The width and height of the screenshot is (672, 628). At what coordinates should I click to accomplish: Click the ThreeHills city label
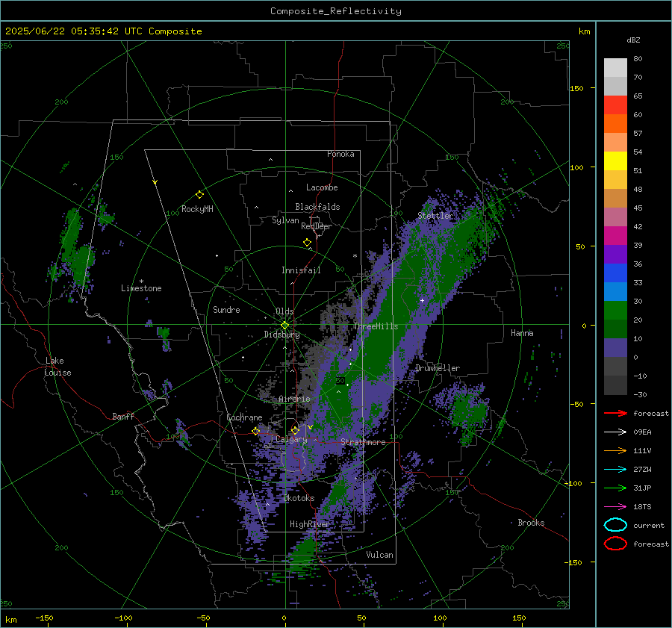click(x=376, y=326)
